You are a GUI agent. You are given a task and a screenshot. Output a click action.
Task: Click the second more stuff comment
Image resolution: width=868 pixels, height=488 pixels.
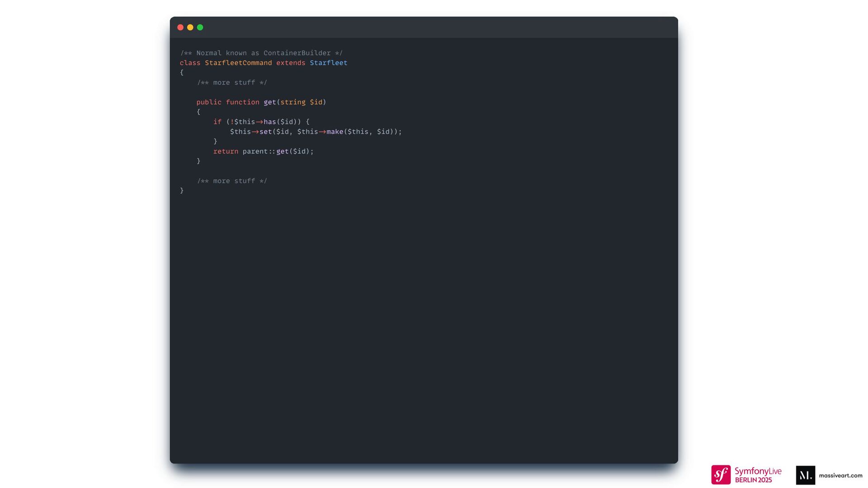pos(232,181)
